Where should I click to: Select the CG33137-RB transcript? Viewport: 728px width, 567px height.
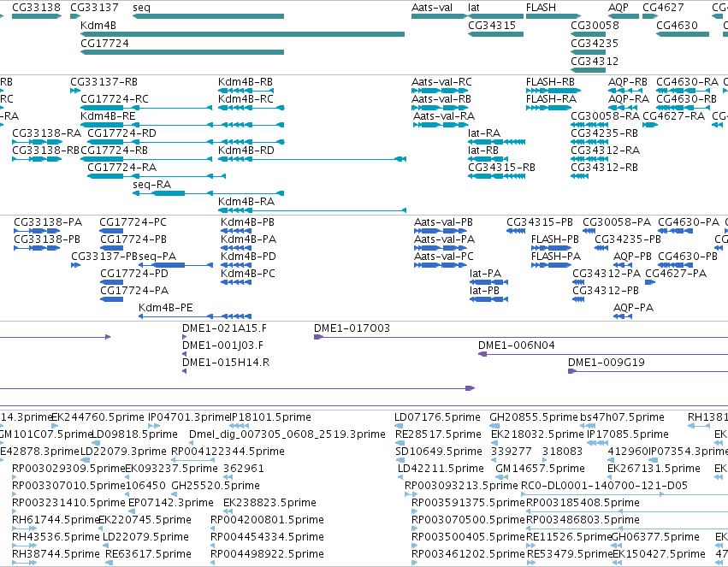(x=75, y=91)
